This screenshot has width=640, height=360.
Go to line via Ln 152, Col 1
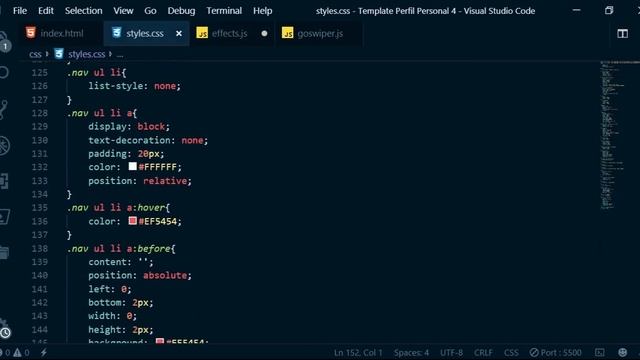(x=358, y=353)
